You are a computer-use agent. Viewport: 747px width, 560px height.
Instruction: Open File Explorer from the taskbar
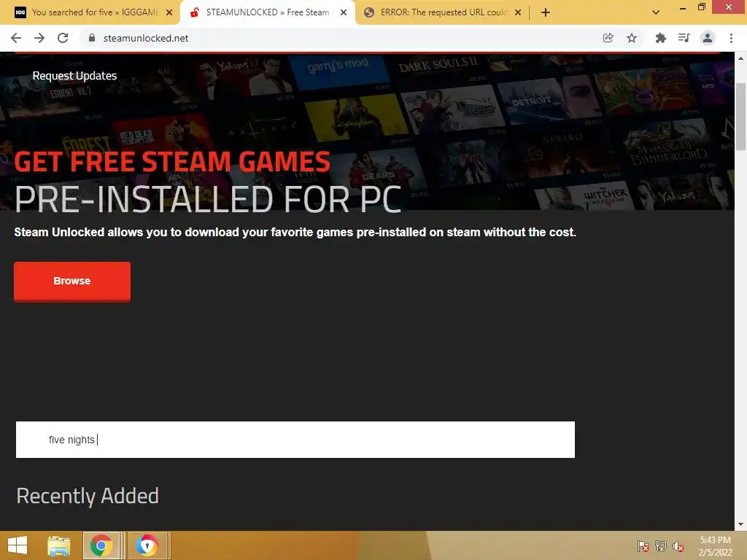58,545
